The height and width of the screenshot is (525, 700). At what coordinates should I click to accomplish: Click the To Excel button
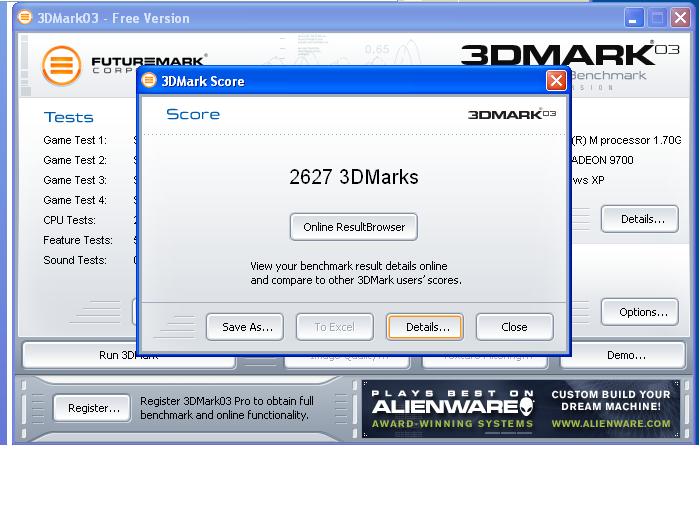[334, 327]
